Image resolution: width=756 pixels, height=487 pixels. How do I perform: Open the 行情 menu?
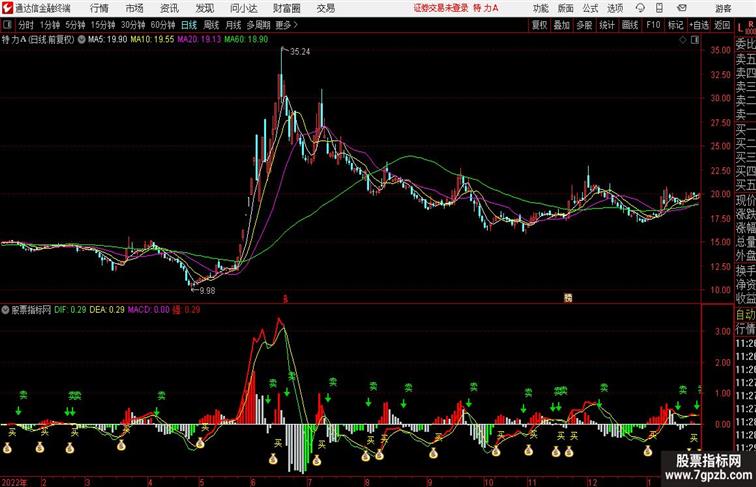(99, 8)
